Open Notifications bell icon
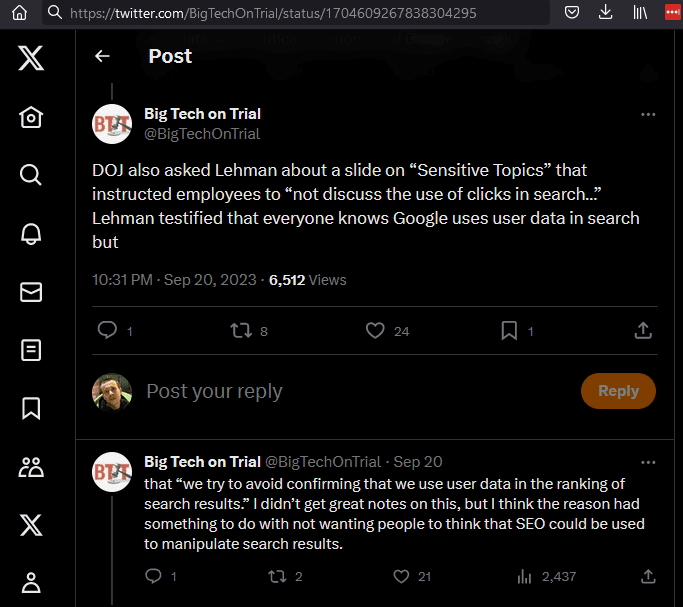Viewport: 683px width, 607px height. 31,233
